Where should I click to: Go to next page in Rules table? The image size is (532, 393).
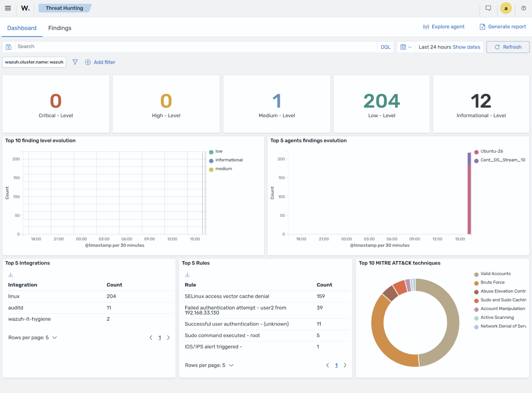pyautogui.click(x=345, y=365)
